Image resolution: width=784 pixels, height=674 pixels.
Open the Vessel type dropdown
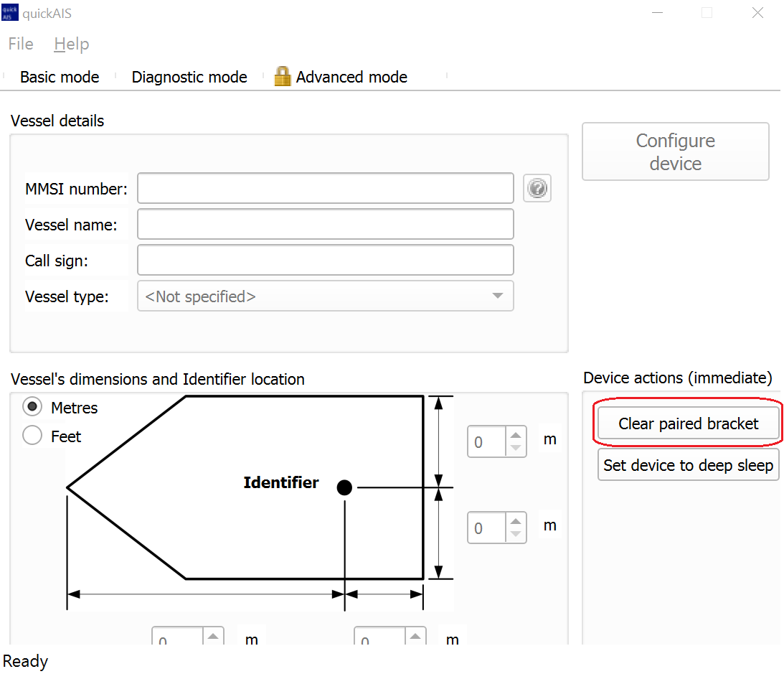[x=325, y=296]
